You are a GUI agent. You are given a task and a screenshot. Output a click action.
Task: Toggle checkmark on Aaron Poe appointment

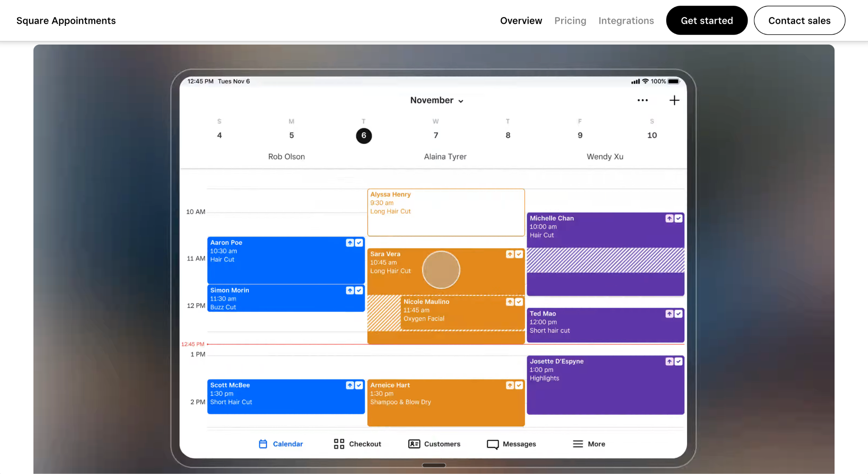(x=359, y=243)
